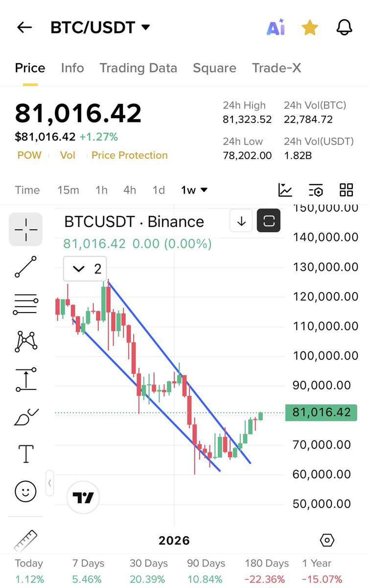The height and width of the screenshot is (588, 369).
Task: Select the crosshair cursor tool
Action: pos(25,229)
